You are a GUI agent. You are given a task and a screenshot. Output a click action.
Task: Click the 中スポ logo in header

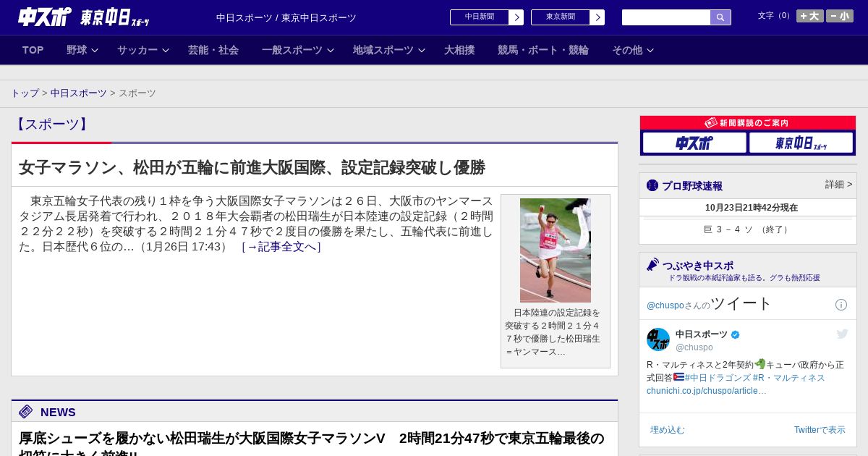click(44, 17)
